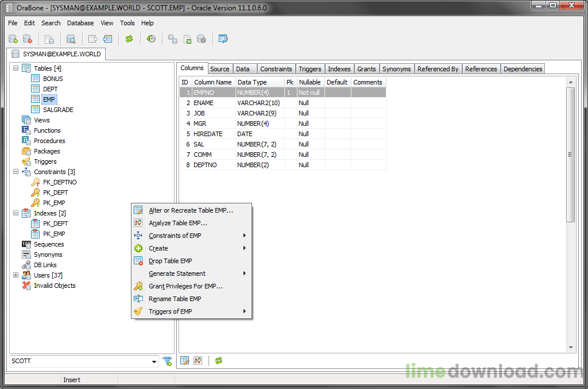The height and width of the screenshot is (389, 588).
Task: Click the refresh icon below the columns grid
Action: pyautogui.click(x=219, y=361)
